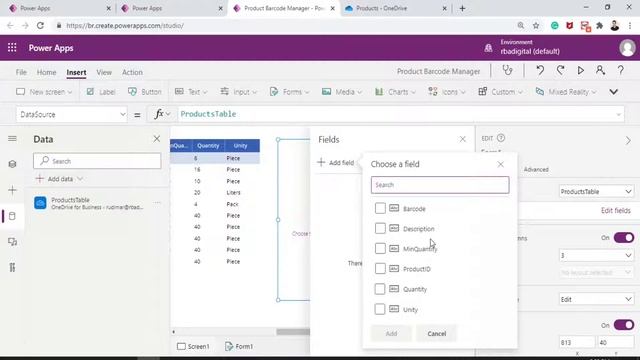Switch to the Advanced properties tab
The height and width of the screenshot is (360, 640).
point(536,169)
